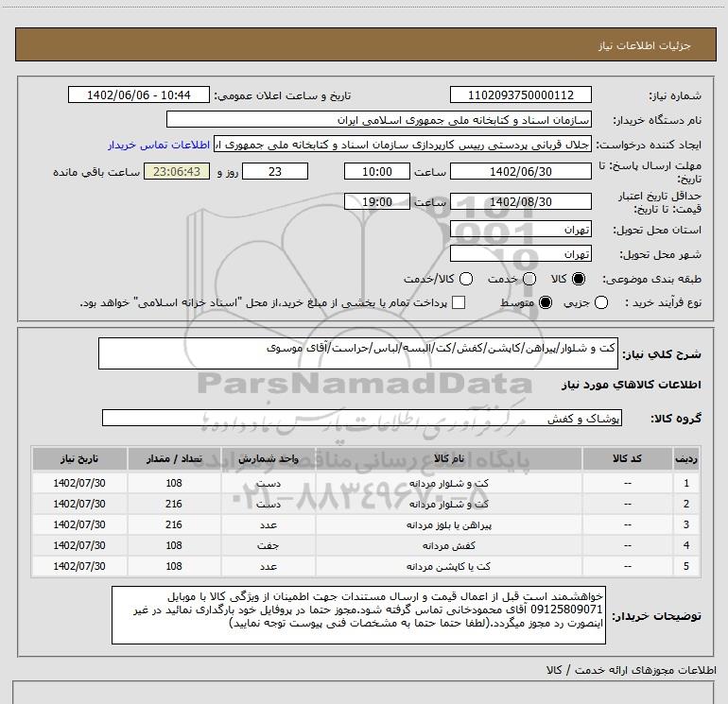Select the کالا radio button

tap(579, 279)
